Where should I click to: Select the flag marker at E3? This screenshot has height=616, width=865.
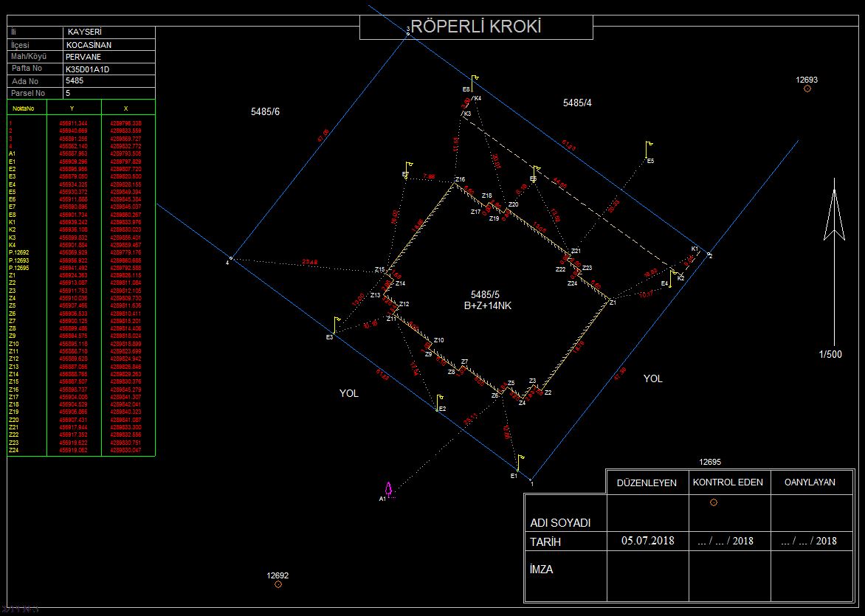(x=337, y=325)
